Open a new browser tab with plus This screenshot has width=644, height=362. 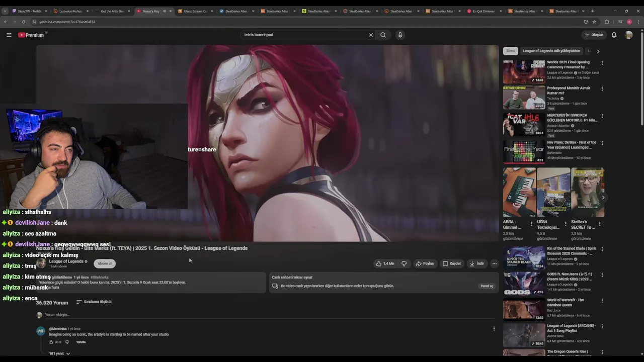coord(592,11)
